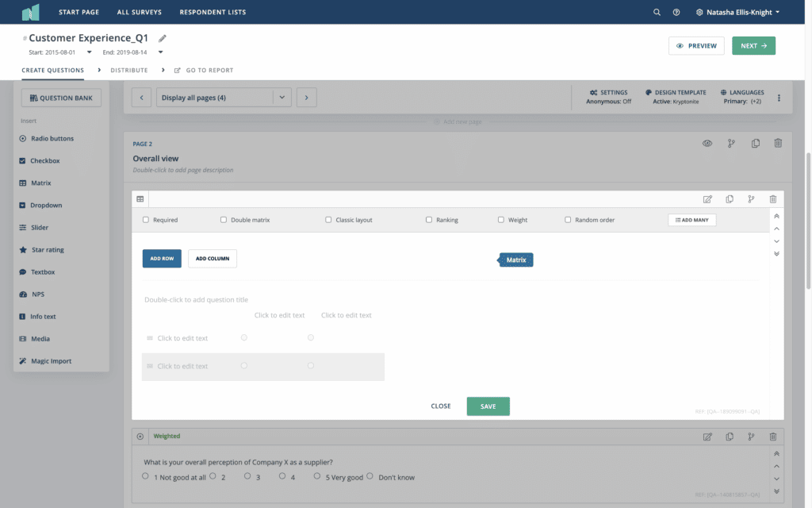This screenshot has height=508, width=812.
Task: Delete Page 2 using trash icon
Action: [778, 143]
